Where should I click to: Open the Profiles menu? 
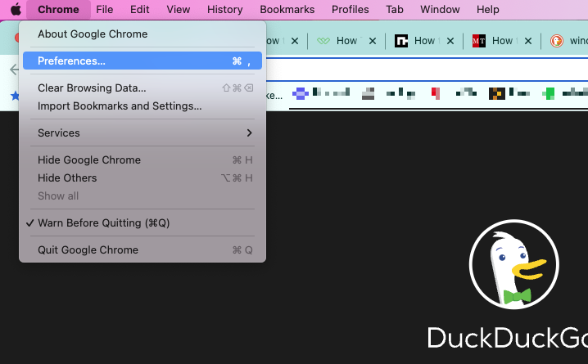[x=350, y=9]
